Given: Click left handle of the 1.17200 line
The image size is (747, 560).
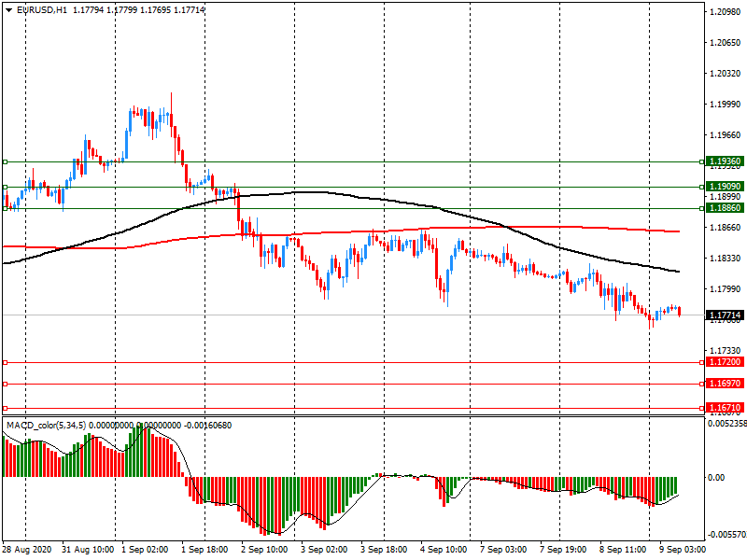Looking at the screenshot, I should coord(5,362).
